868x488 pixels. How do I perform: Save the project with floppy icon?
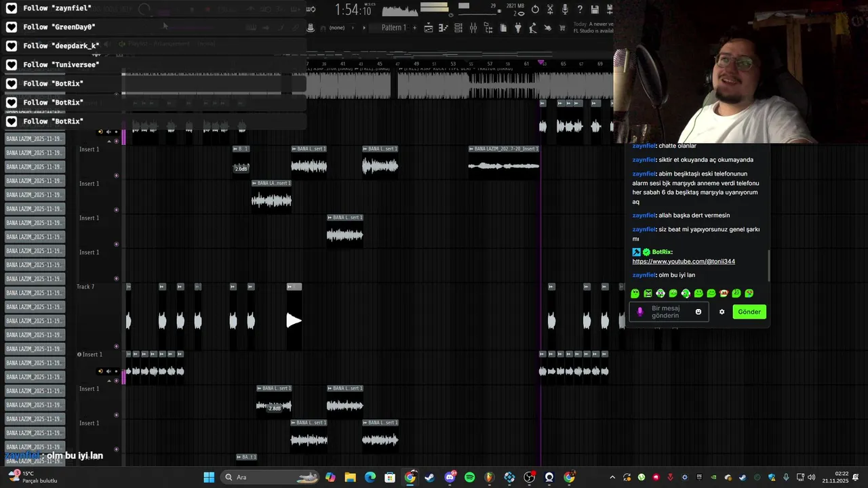point(595,9)
